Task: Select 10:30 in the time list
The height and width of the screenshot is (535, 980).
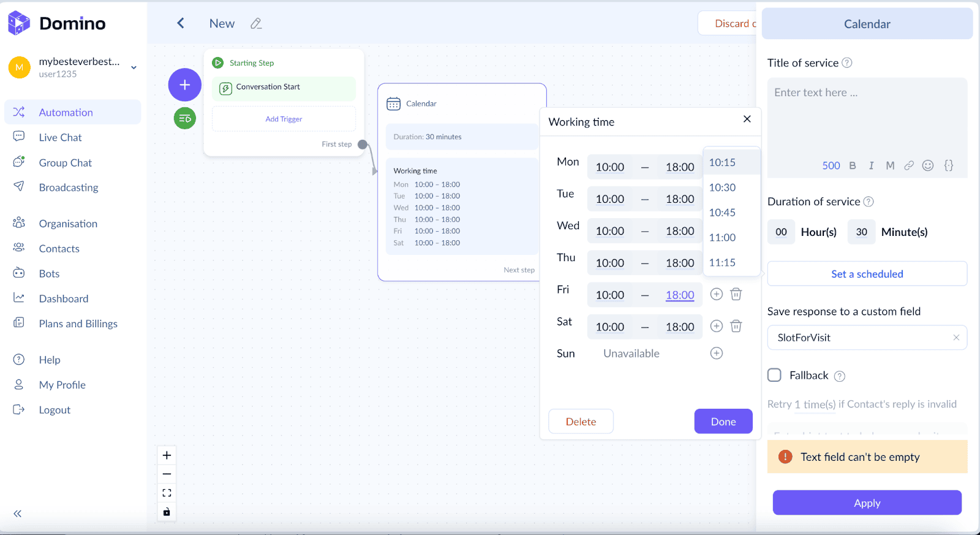Action: pyautogui.click(x=731, y=188)
